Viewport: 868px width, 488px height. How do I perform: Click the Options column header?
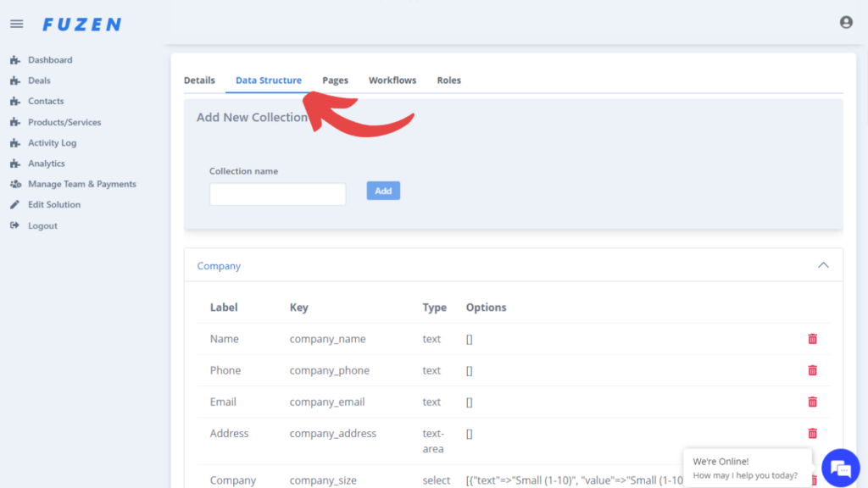pyautogui.click(x=486, y=307)
